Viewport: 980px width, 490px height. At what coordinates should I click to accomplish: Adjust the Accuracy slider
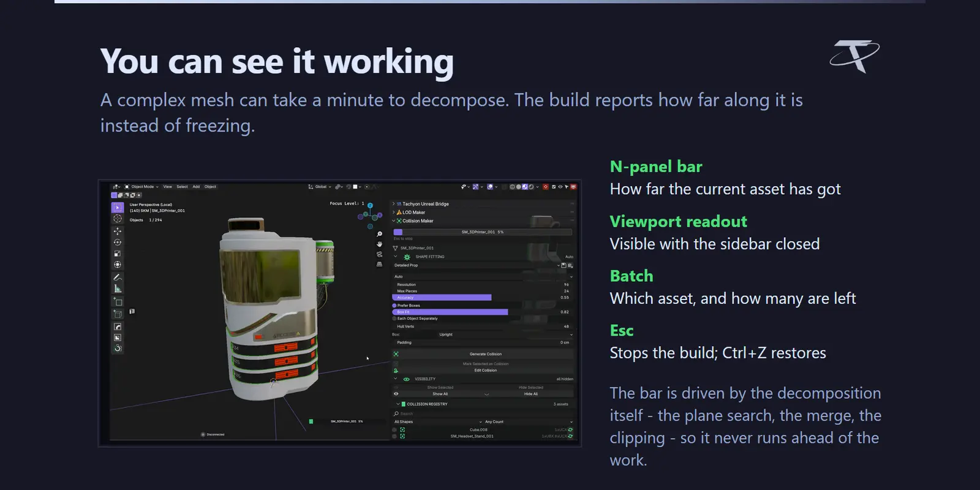(482, 298)
